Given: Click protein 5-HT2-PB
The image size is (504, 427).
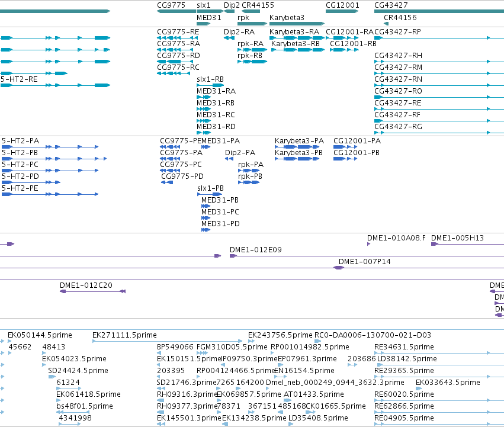Looking at the screenshot, I should tap(20, 153).
